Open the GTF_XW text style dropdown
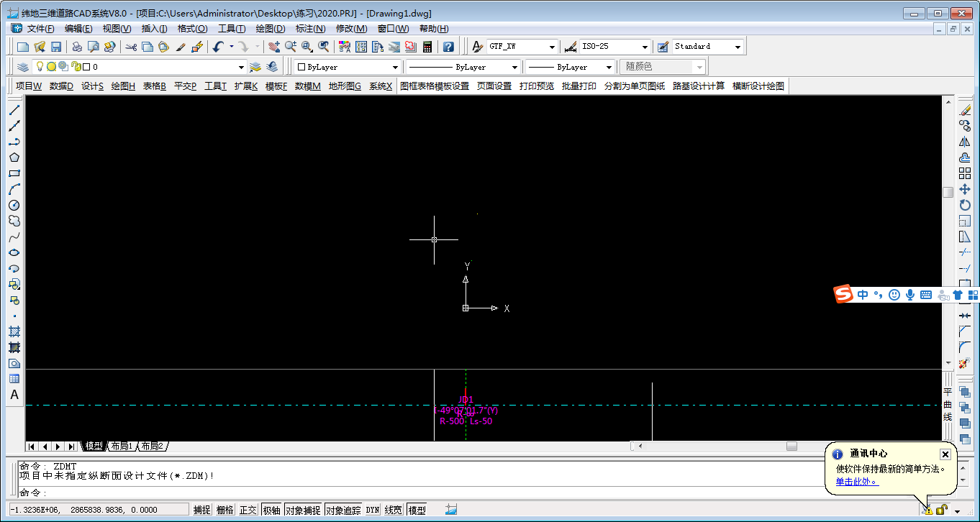Image resolution: width=980 pixels, height=522 pixels. pos(552,47)
